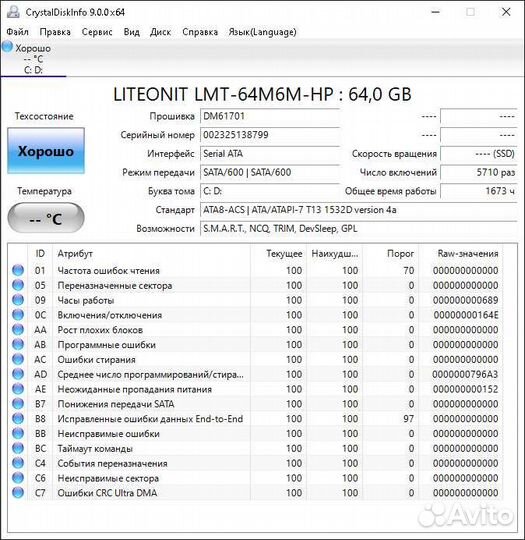Select the Программные ошибки row
This screenshot has height=540, width=525.
tap(255, 344)
